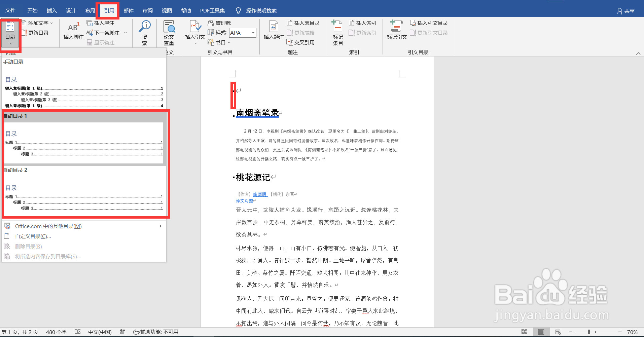
Task: Insert a cross-reference with 交叉引用
Action: tap(301, 42)
